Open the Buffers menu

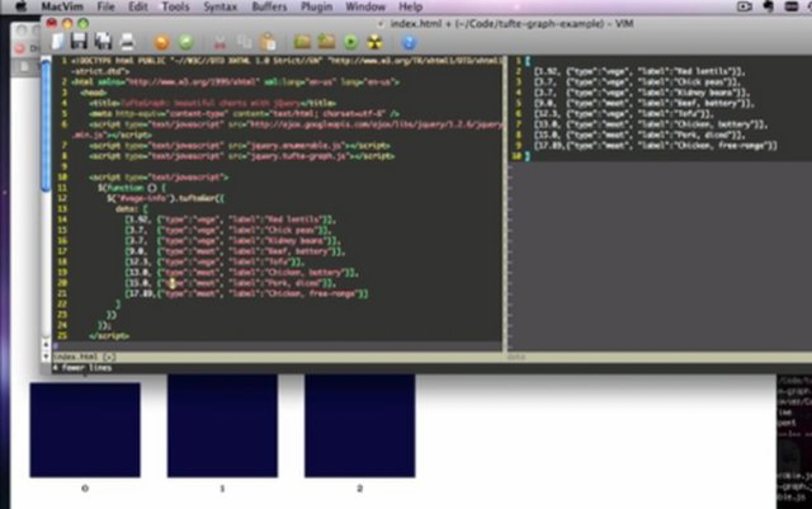click(x=269, y=6)
